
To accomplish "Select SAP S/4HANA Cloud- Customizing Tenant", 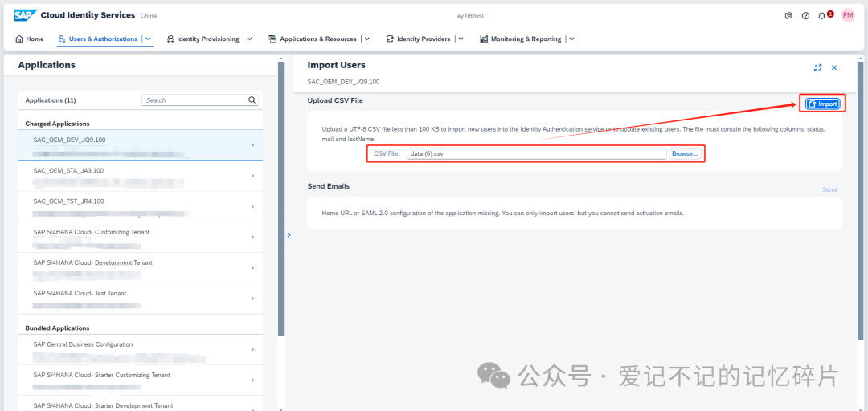I will (x=140, y=238).
